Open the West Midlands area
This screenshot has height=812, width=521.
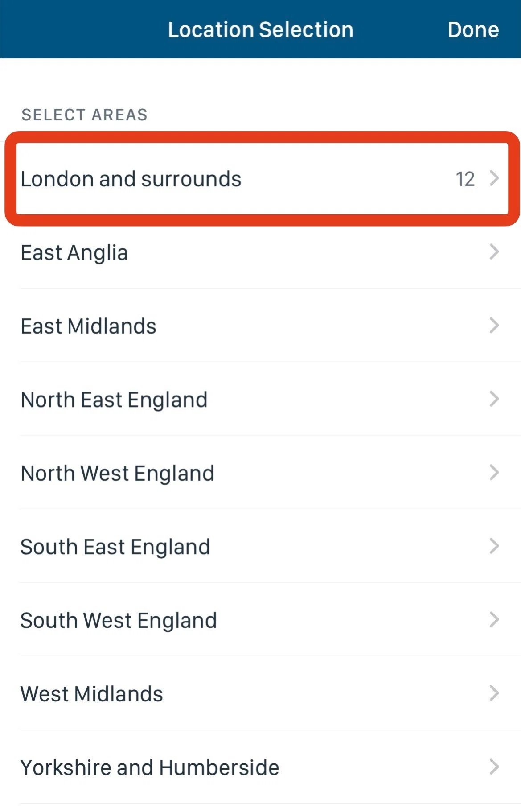pos(92,694)
